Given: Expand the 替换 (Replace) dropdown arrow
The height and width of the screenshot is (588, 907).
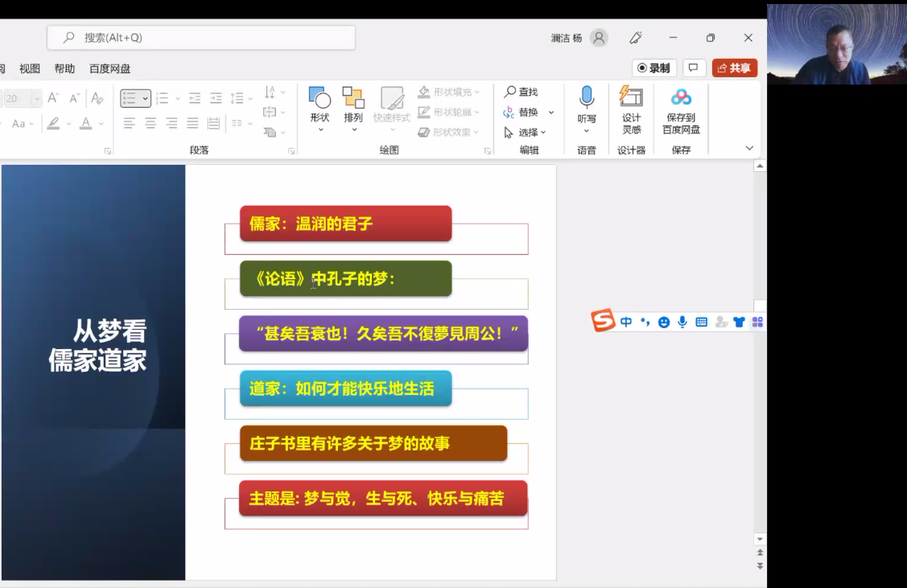Looking at the screenshot, I should pos(551,113).
